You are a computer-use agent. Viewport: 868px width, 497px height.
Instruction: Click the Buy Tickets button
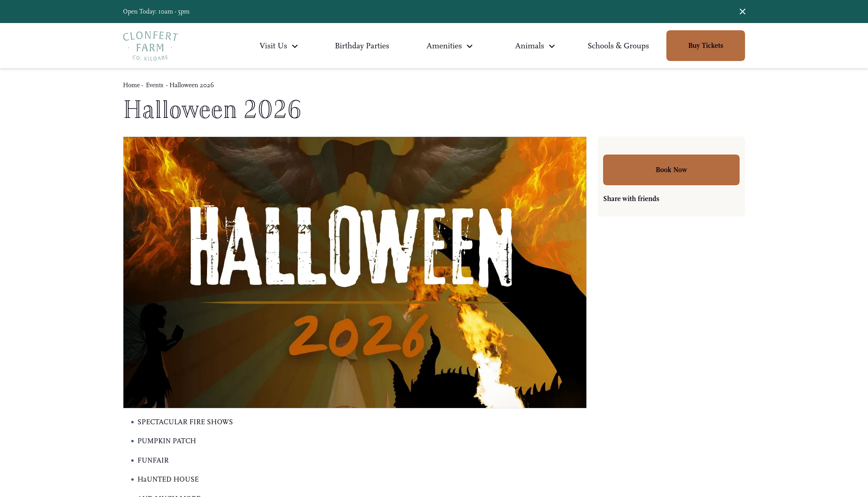(x=705, y=46)
